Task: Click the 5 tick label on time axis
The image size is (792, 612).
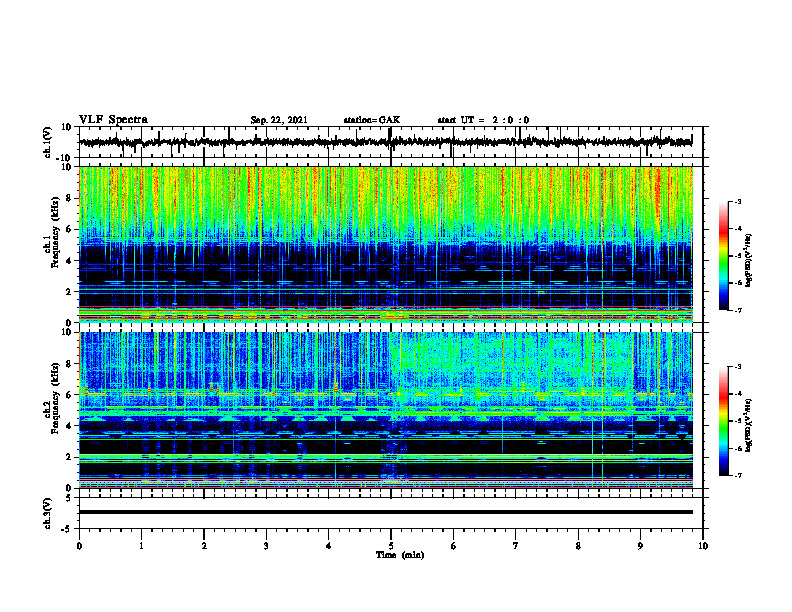Action: tap(391, 546)
